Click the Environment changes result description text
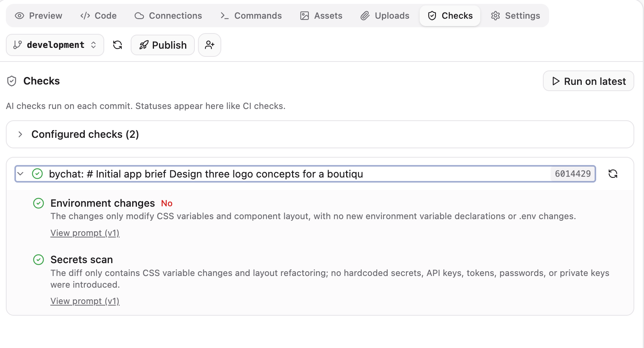644x348 pixels. (313, 216)
